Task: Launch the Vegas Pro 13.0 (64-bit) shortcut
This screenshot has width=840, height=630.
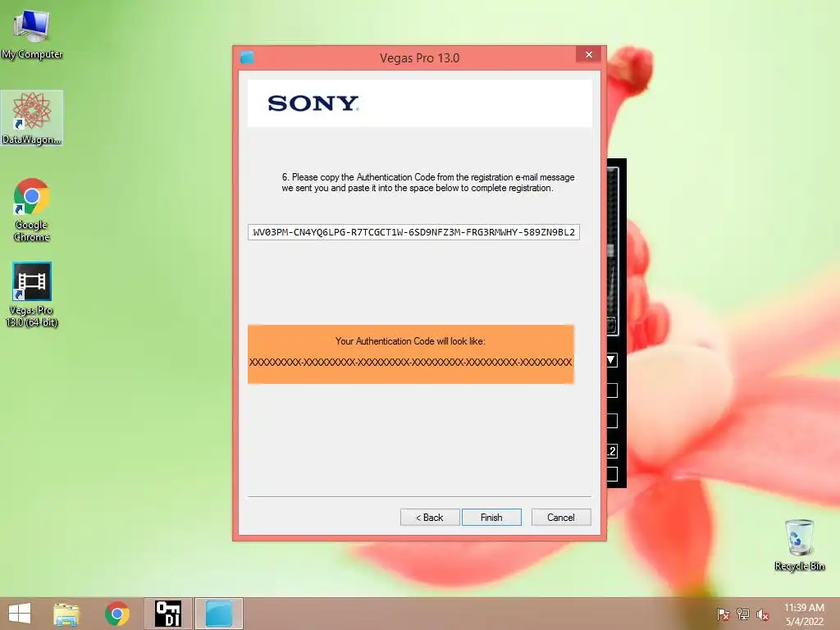Action: (32, 294)
